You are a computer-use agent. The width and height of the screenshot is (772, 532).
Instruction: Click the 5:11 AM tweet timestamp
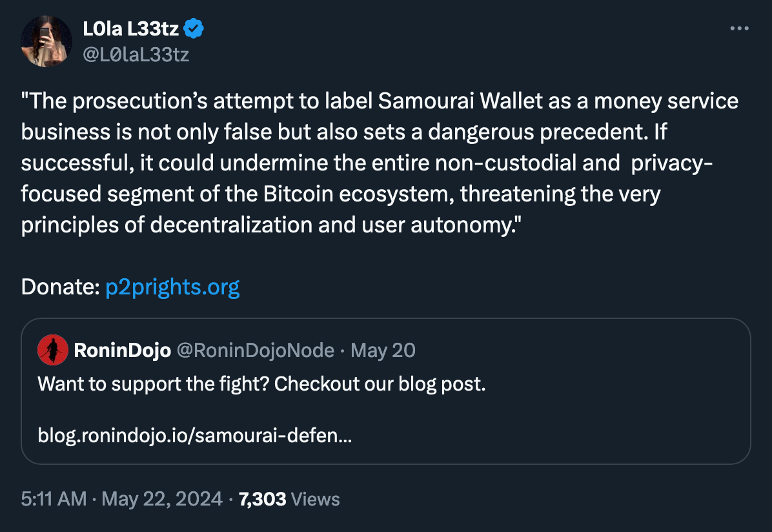54,498
